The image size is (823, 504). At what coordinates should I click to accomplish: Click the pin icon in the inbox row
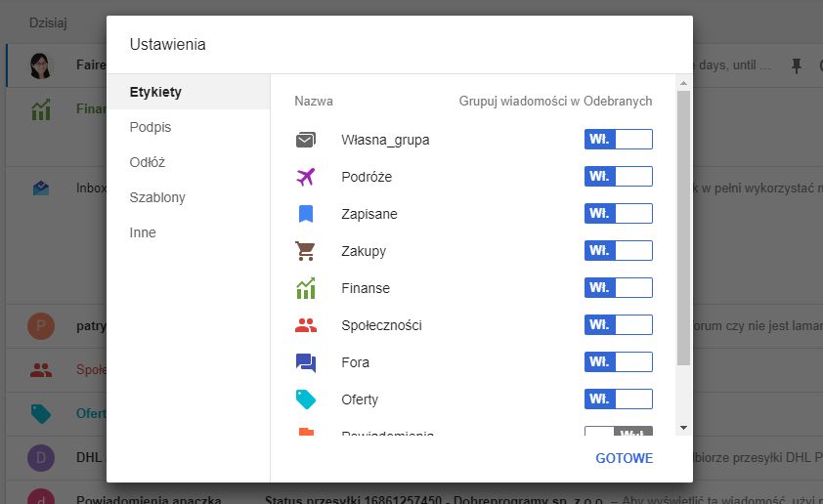pos(796,65)
